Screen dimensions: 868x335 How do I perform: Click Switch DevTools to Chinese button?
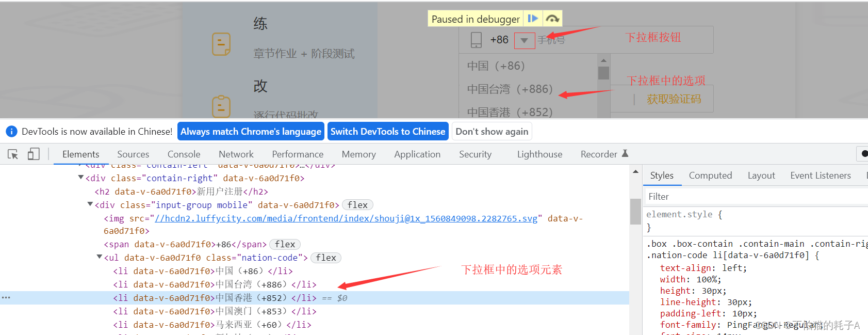388,131
